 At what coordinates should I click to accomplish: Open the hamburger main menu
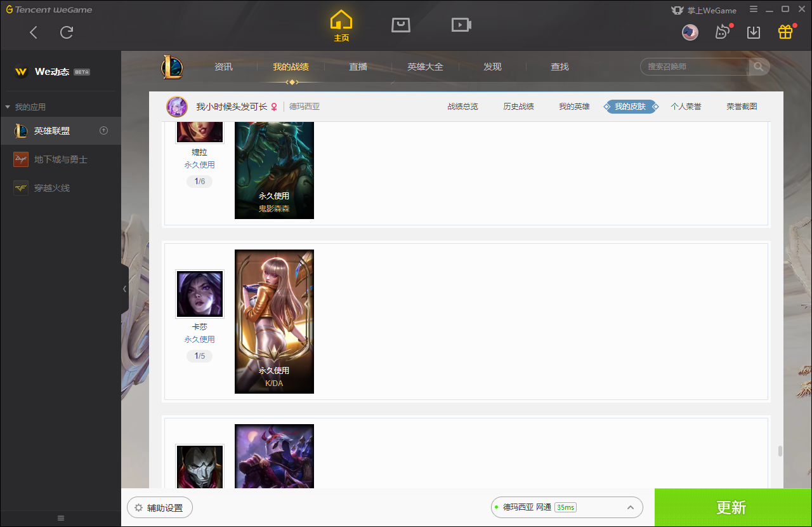pos(754,10)
